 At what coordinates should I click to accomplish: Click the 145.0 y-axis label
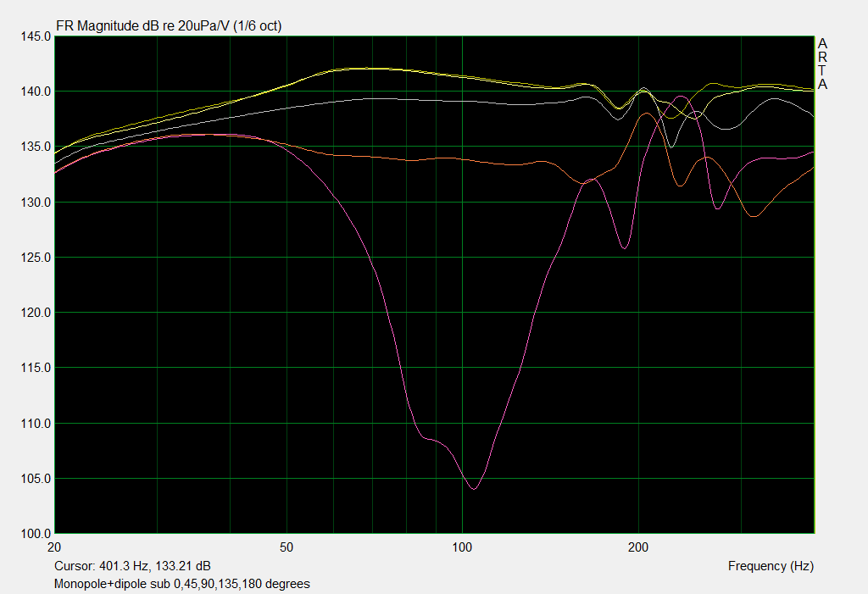(x=36, y=36)
